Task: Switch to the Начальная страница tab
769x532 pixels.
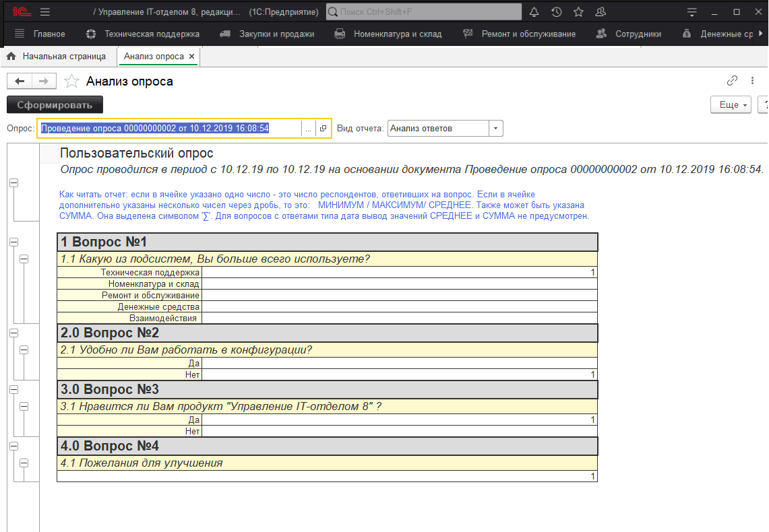Action: (x=57, y=57)
